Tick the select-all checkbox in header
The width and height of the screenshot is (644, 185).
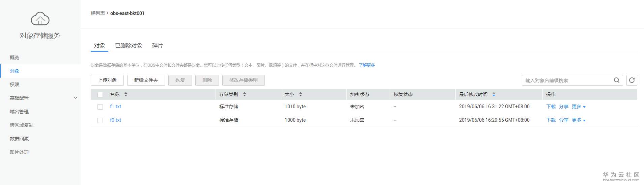(100, 95)
